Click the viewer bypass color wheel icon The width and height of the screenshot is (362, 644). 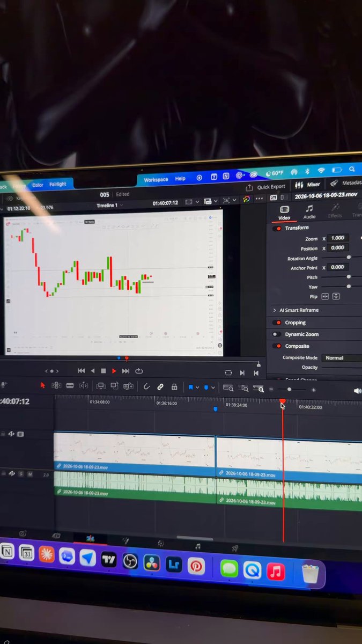tap(246, 199)
